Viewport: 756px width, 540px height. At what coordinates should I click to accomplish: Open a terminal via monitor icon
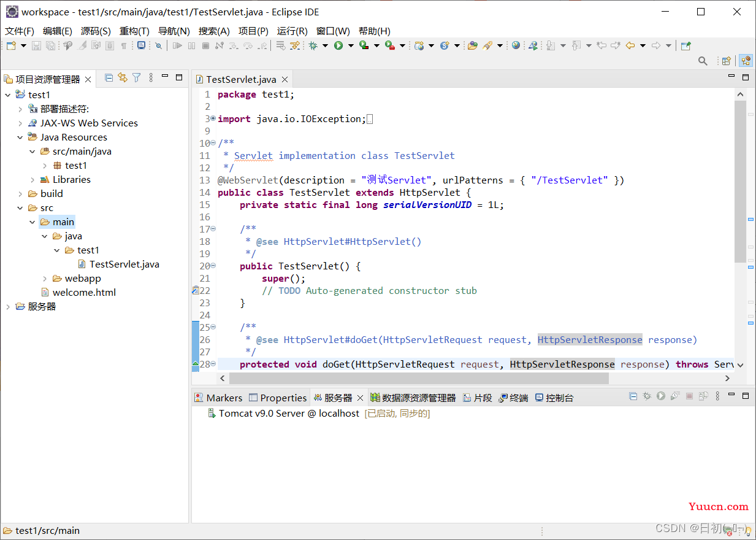coord(141,45)
